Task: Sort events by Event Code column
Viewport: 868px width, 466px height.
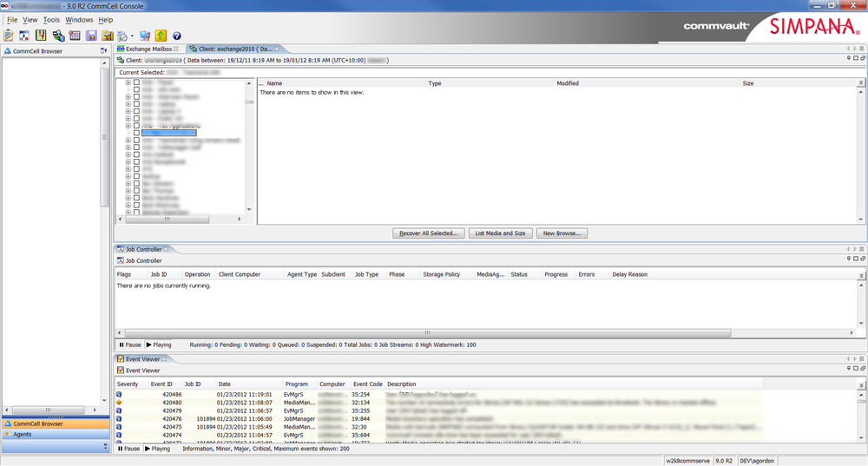Action: point(367,384)
